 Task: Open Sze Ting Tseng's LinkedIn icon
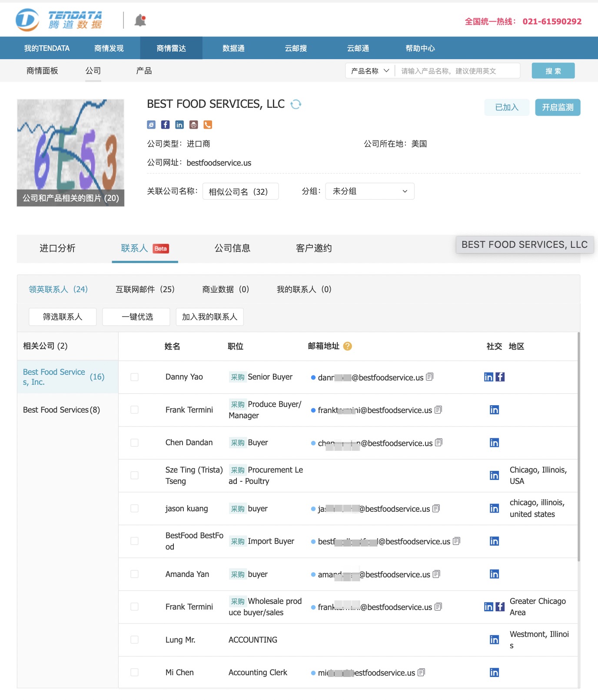(494, 476)
